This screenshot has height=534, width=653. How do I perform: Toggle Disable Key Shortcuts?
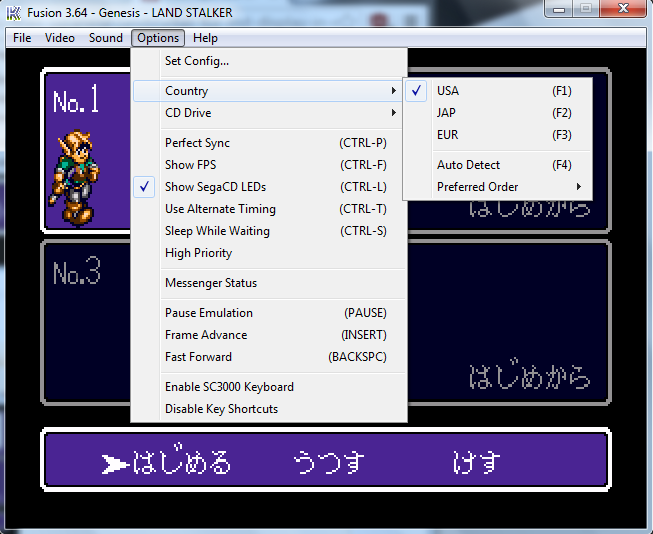coord(269,410)
